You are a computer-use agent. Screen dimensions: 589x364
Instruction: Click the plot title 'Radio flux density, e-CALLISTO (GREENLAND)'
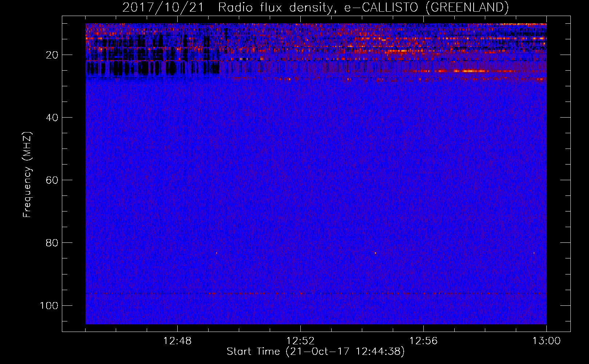pos(363,8)
